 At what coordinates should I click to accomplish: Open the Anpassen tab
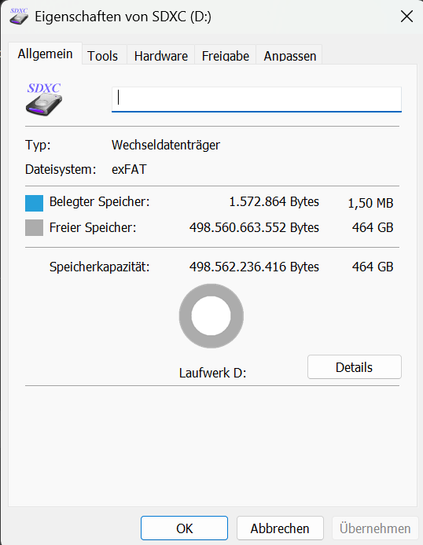coord(290,56)
